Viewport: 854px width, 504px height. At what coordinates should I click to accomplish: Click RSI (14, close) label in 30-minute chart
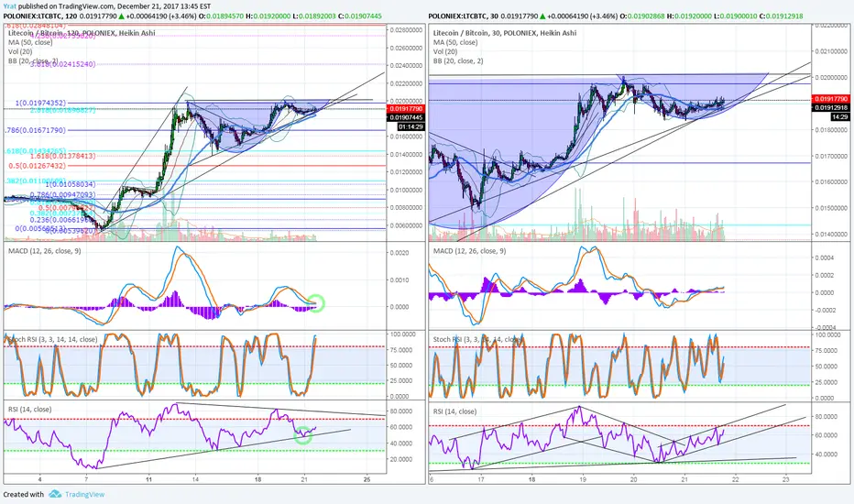coord(454,411)
